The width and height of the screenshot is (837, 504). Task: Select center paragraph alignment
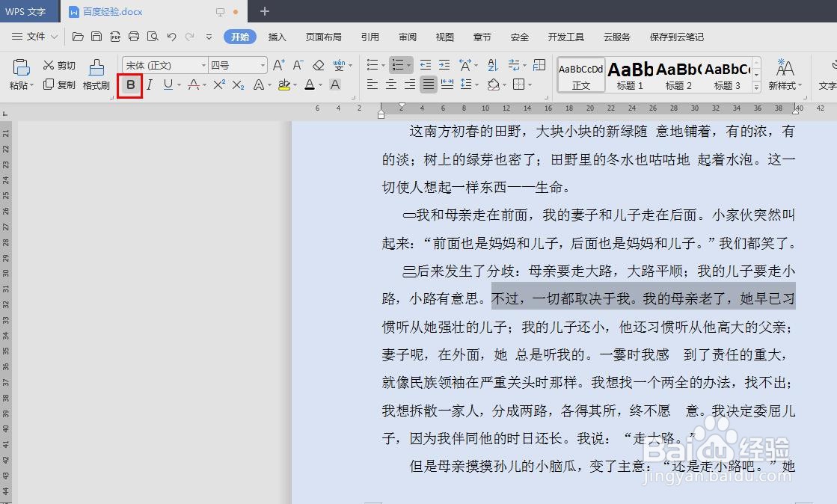(390, 84)
